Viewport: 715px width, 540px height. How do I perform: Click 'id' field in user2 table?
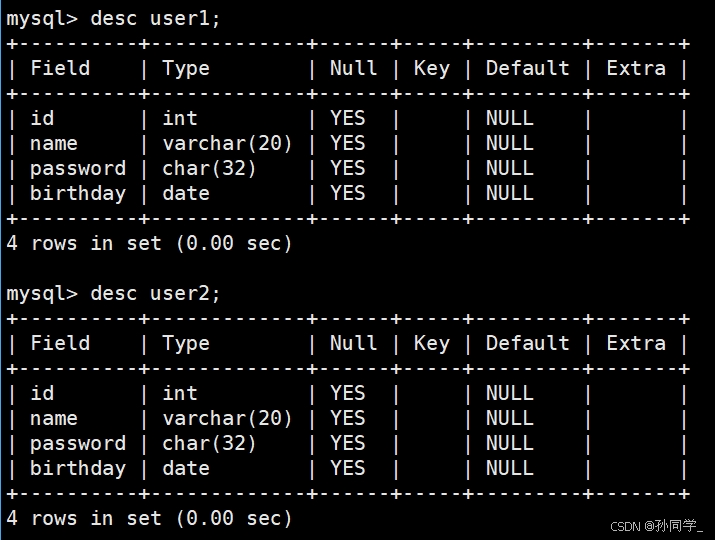click(42, 393)
